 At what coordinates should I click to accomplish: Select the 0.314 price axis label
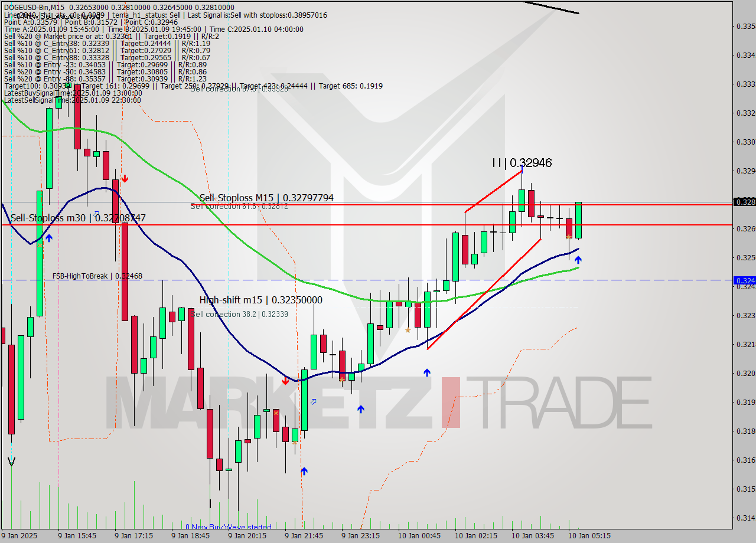(x=745, y=518)
